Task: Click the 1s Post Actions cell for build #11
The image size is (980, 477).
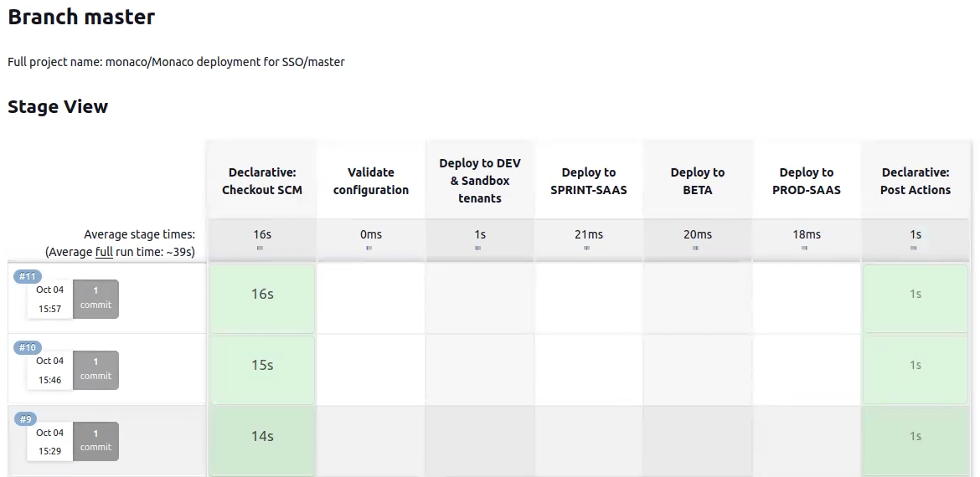Action: pos(916,295)
